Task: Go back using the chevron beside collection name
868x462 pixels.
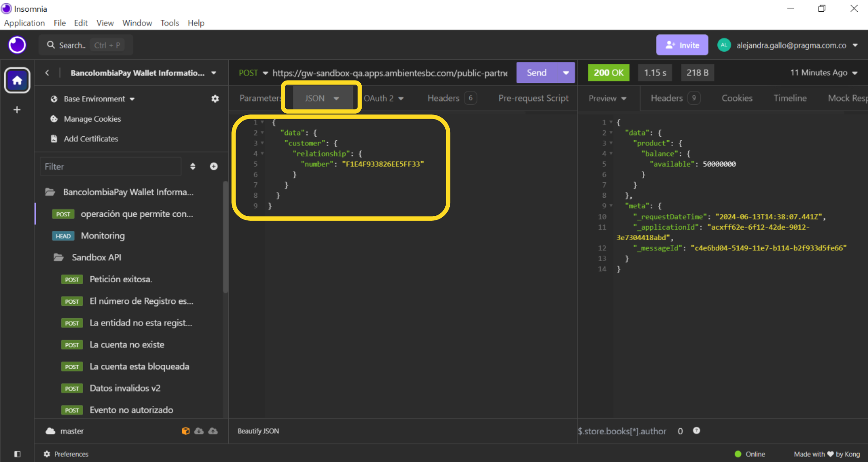Action: coord(47,73)
